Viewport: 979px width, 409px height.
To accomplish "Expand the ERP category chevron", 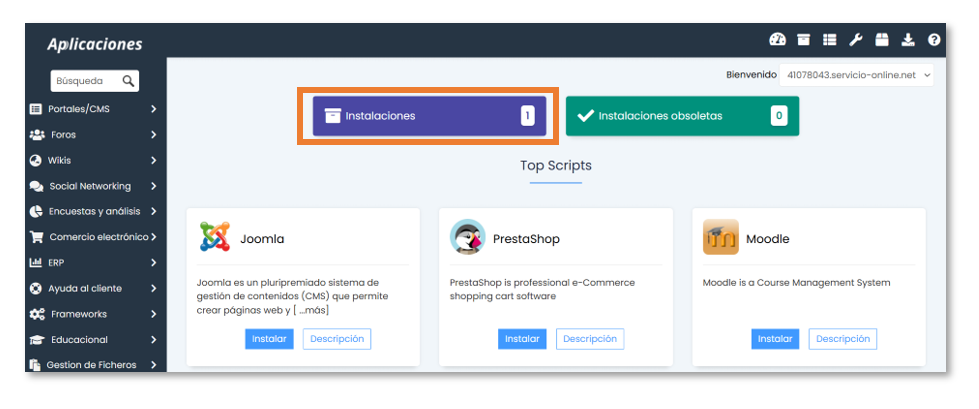I will (154, 263).
